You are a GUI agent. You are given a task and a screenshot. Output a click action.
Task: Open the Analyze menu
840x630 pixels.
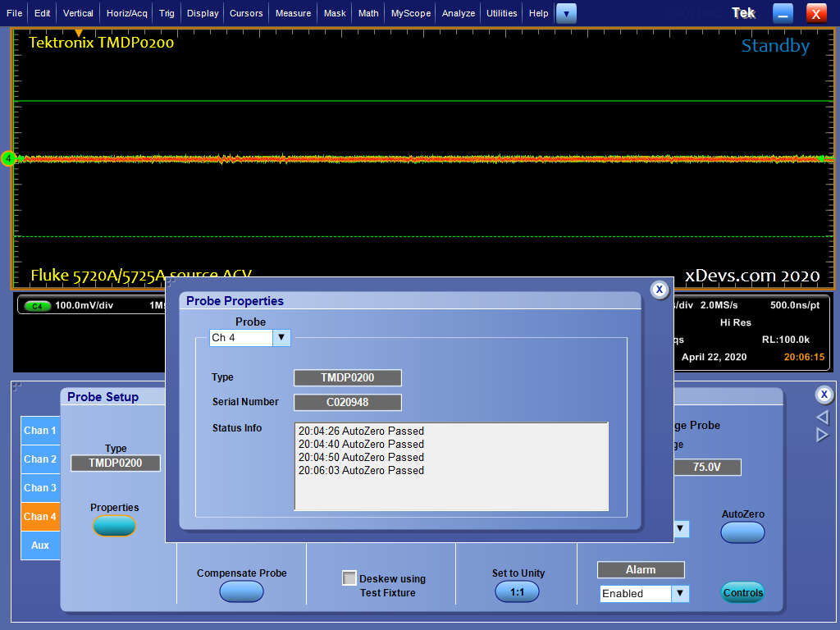pyautogui.click(x=459, y=13)
